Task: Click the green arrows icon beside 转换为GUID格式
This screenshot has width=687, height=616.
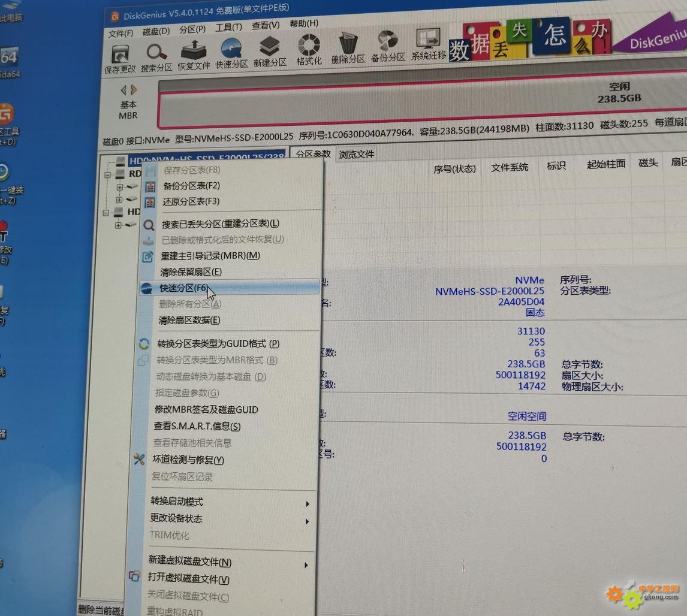Action: [144, 344]
